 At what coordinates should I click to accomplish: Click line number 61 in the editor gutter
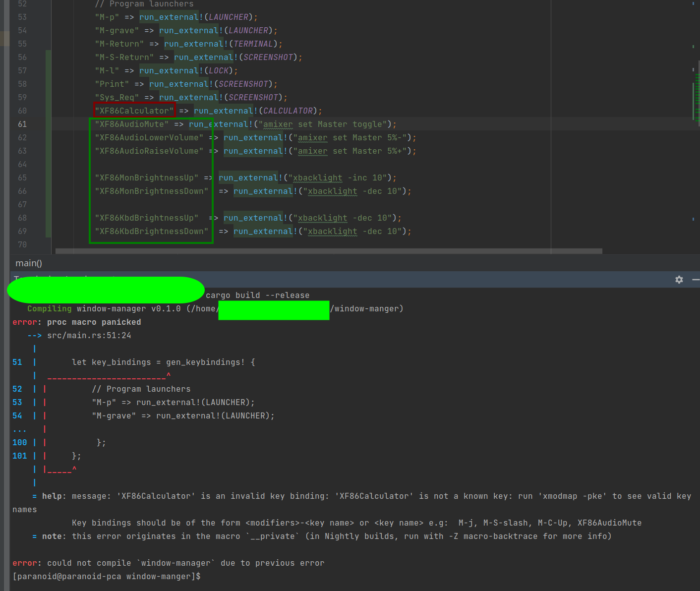point(22,124)
